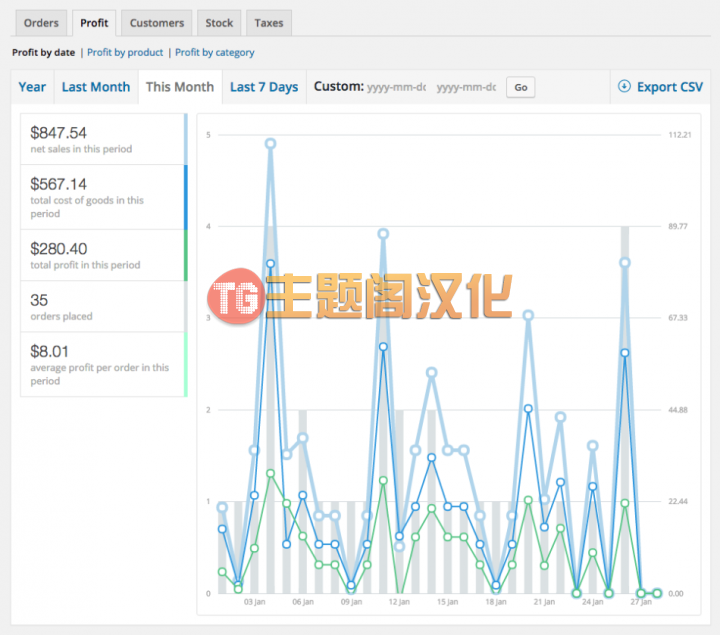Highlight the $847.54 net sales legend
Viewport: 720px width, 635px height.
pyautogui.click(x=104, y=139)
